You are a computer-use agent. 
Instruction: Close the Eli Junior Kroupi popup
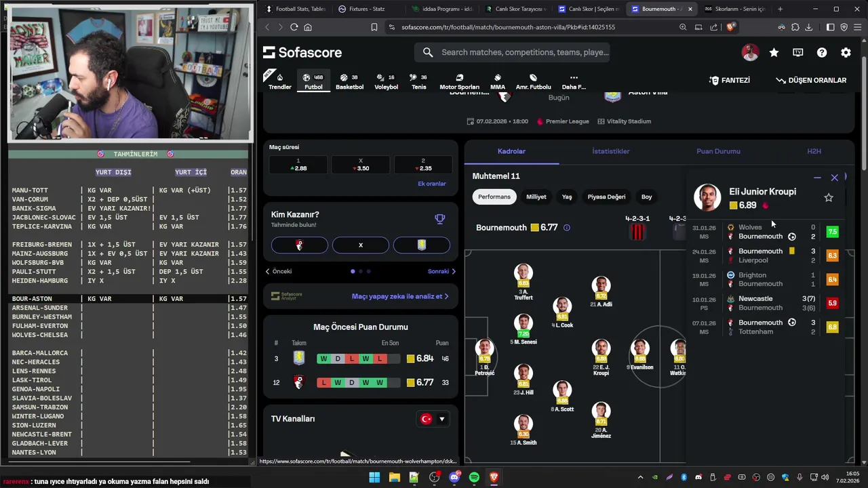click(x=835, y=178)
